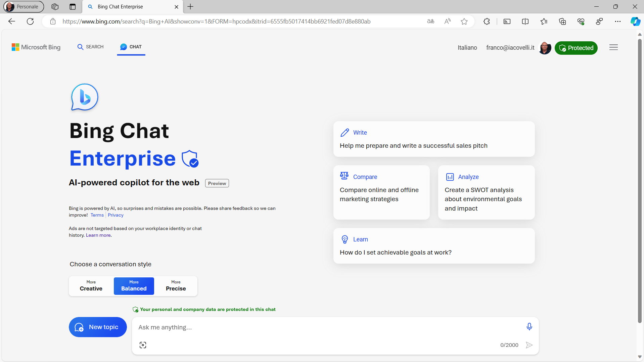Open the Terms link
The width and height of the screenshot is (644, 362).
tap(97, 215)
